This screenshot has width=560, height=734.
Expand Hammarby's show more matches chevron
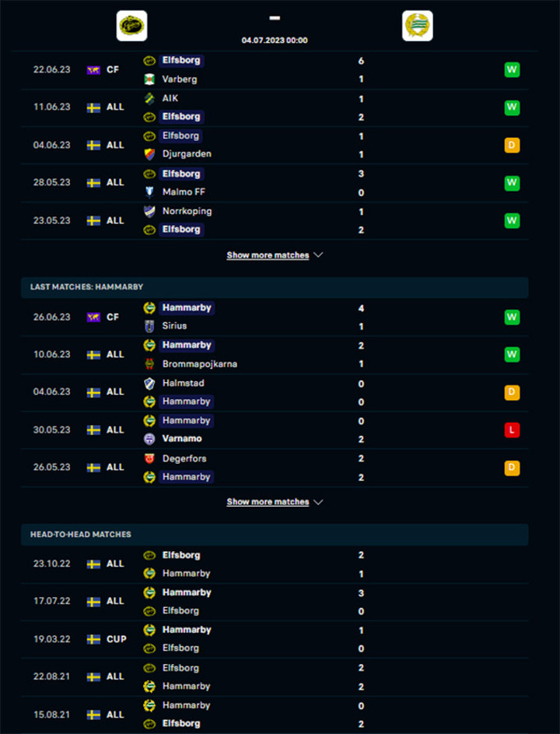[318, 502]
